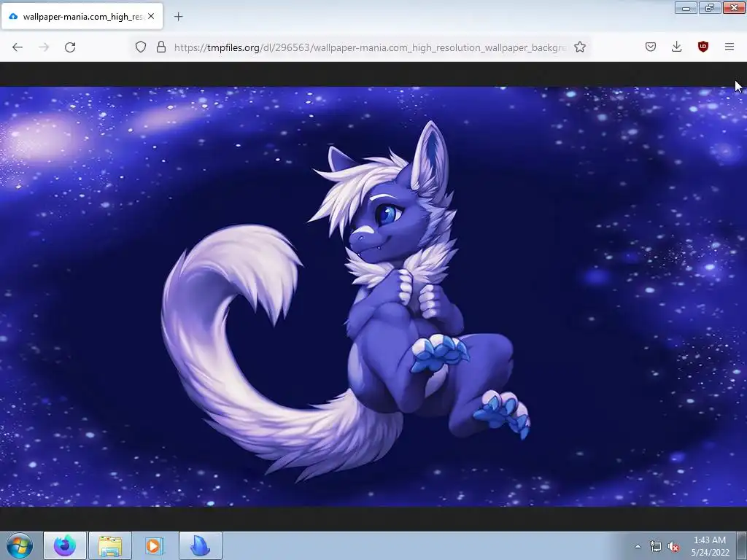Bookmark this page with the star
The image size is (747, 560).
580,47
